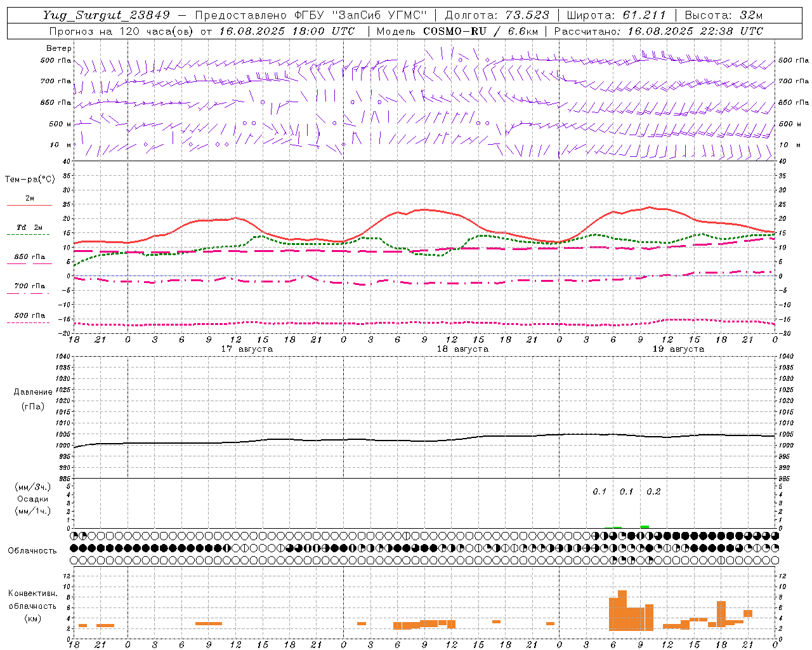Click the 17 августа date label
This screenshot has height=650, width=812.
pyautogui.click(x=247, y=349)
